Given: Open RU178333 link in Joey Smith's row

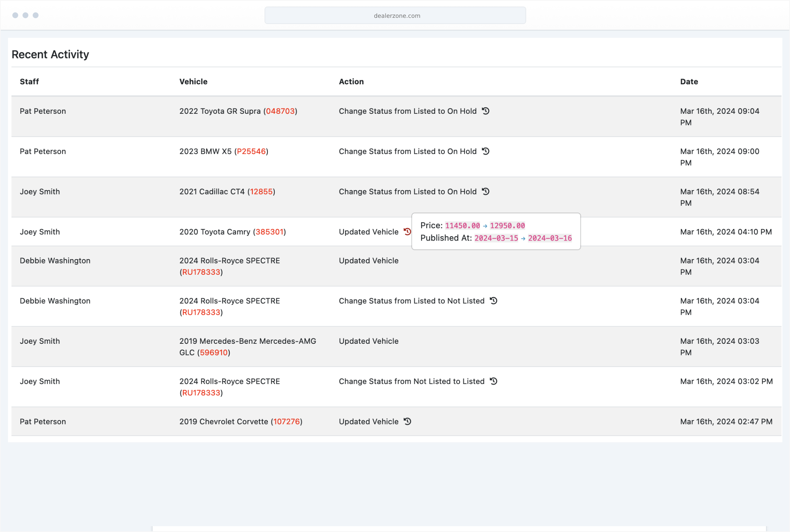Looking at the screenshot, I should coord(201,393).
